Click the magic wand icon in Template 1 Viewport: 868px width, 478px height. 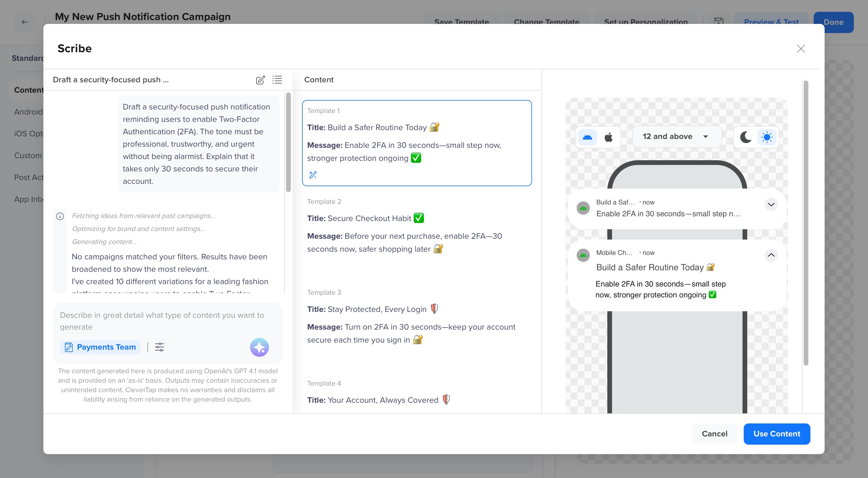[x=313, y=175]
